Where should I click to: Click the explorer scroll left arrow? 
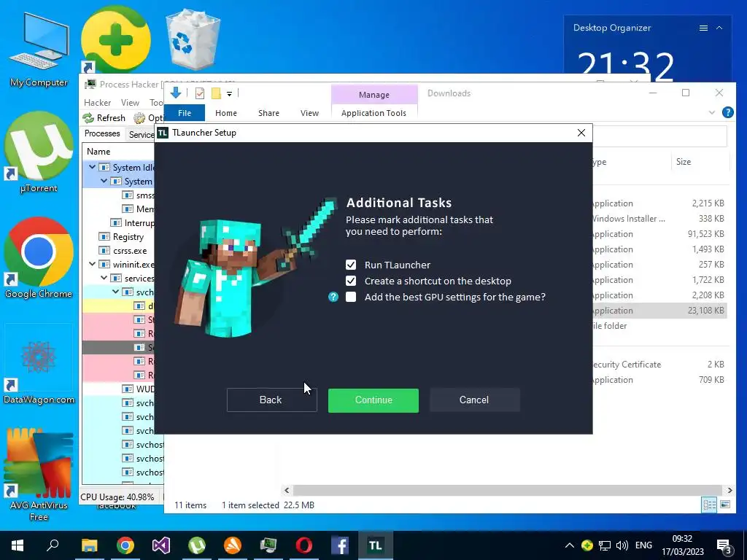click(287, 490)
